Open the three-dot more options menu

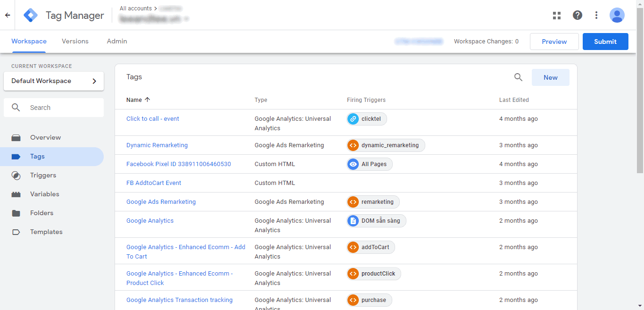pyautogui.click(x=596, y=15)
